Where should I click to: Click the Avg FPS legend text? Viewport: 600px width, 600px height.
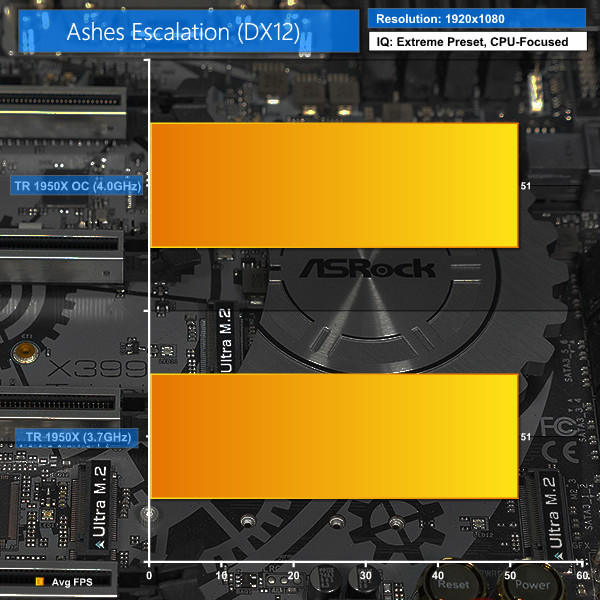(x=72, y=582)
